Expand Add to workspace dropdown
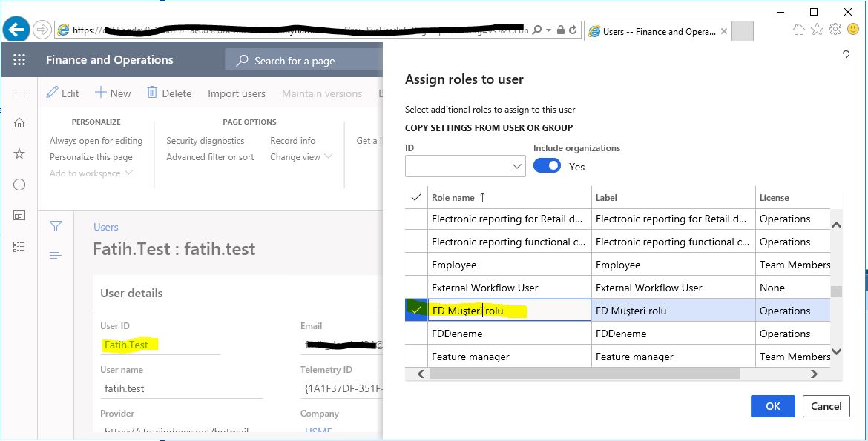This screenshot has width=868, height=441. tap(91, 173)
